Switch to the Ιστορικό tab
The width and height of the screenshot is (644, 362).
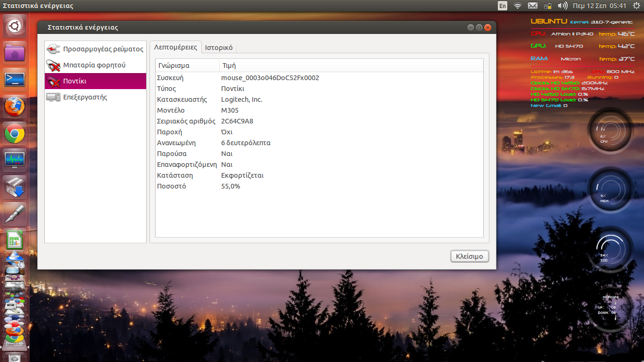[x=219, y=48]
